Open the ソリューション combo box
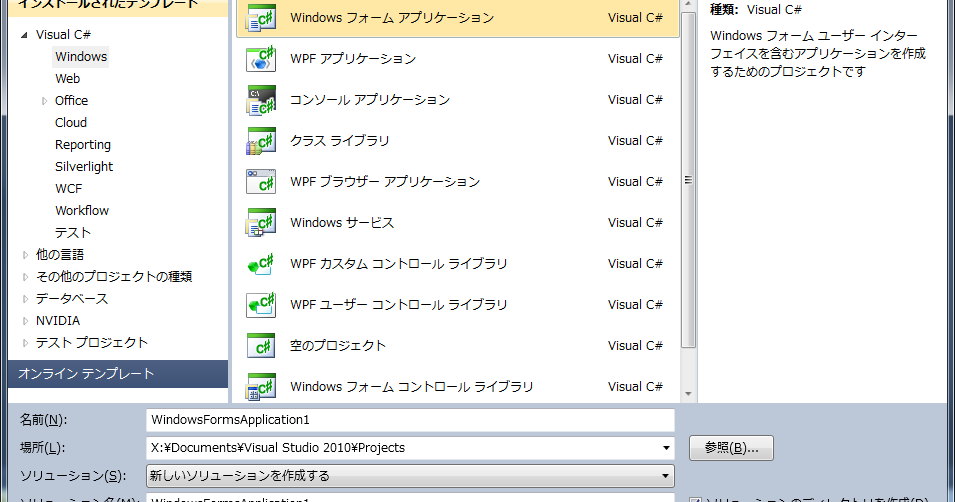The image size is (955, 502). click(x=410, y=476)
